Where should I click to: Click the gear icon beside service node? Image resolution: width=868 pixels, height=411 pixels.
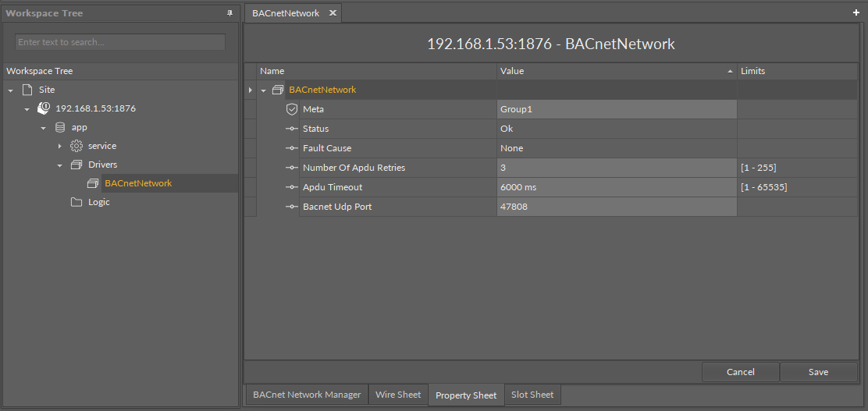coord(76,146)
